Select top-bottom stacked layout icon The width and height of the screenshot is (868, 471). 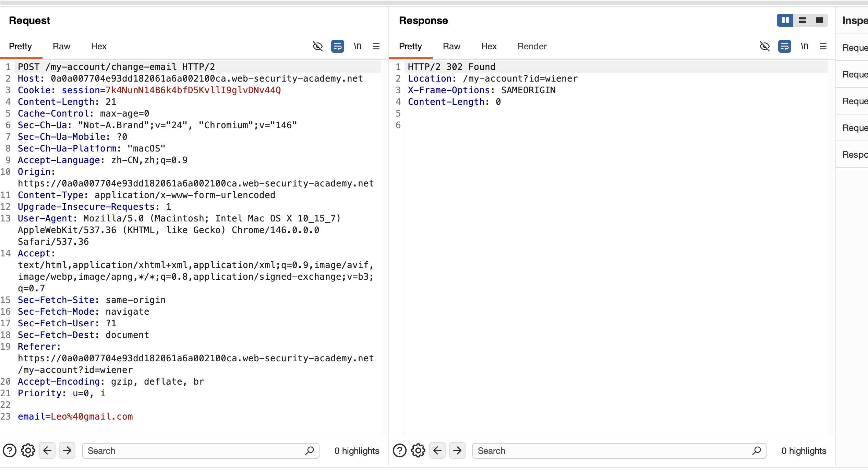802,20
